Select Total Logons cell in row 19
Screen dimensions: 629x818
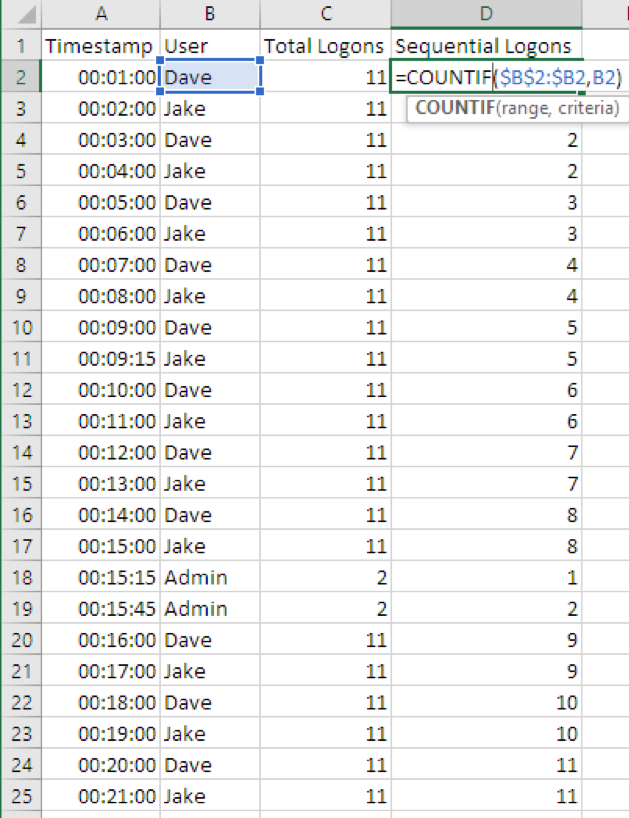[x=325, y=608]
